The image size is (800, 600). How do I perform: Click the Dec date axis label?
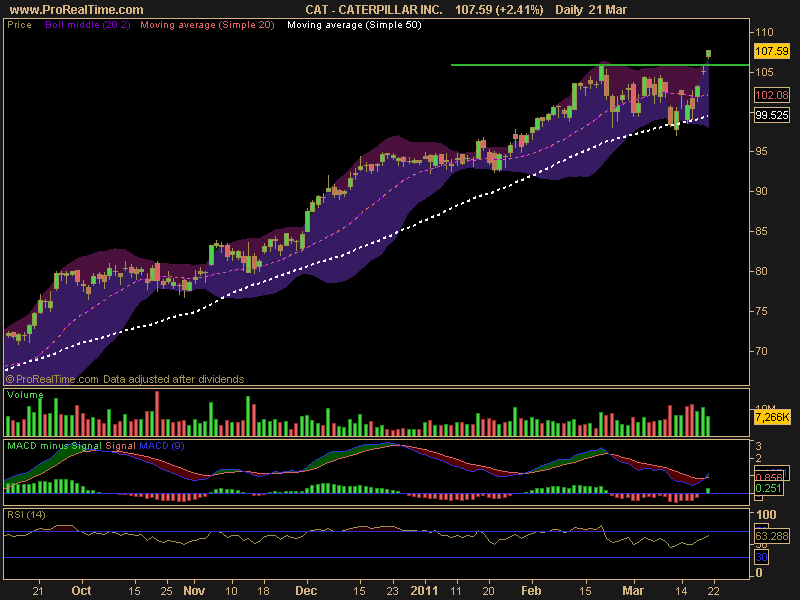tap(306, 590)
